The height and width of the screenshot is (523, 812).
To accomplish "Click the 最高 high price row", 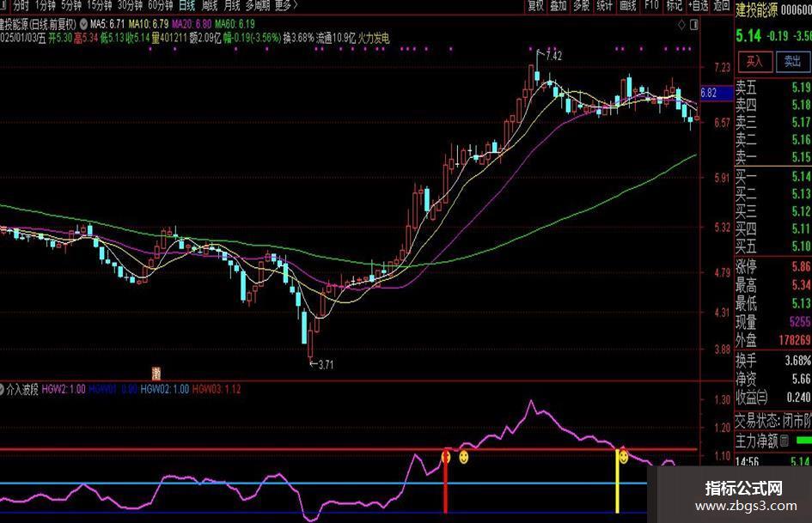I will [773, 285].
